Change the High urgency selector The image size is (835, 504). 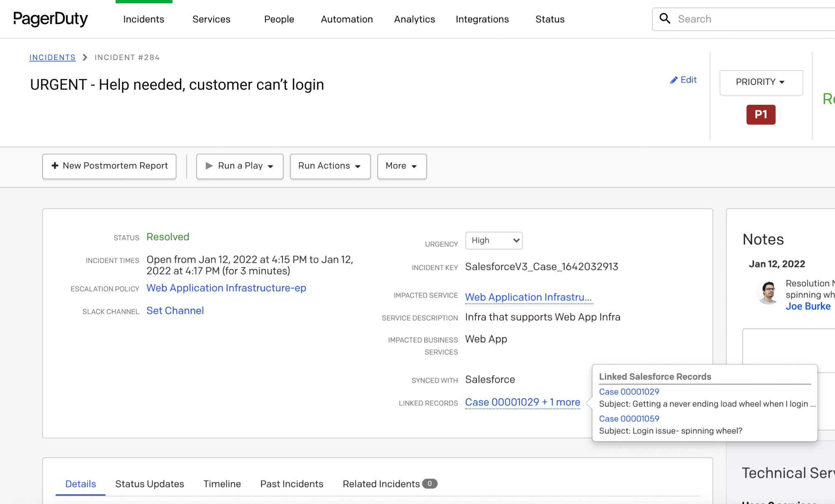click(493, 241)
